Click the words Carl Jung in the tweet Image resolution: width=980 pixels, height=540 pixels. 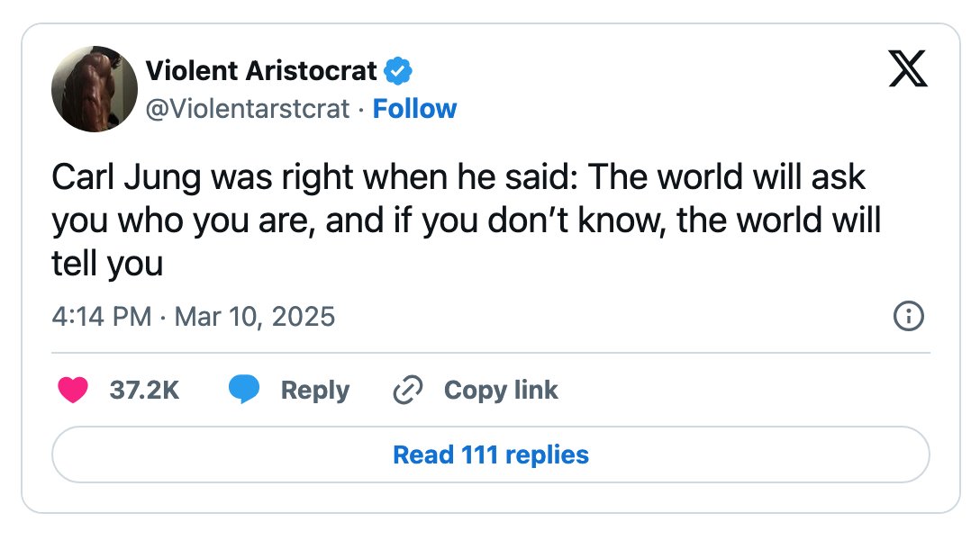pos(126,178)
